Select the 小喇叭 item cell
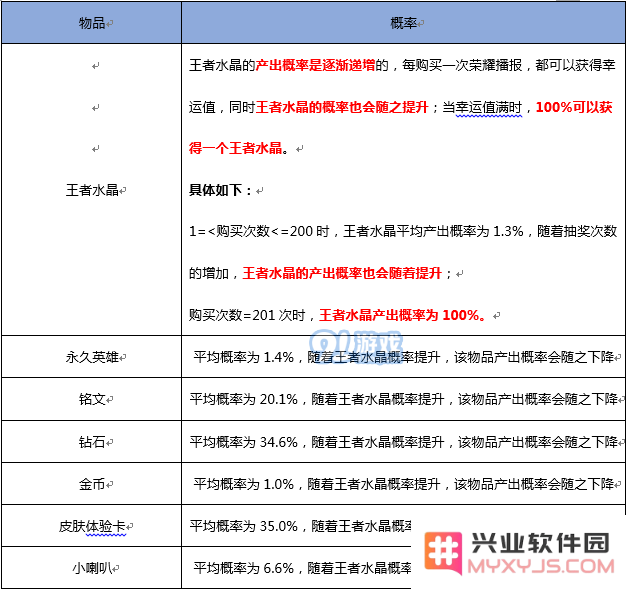 [92, 568]
